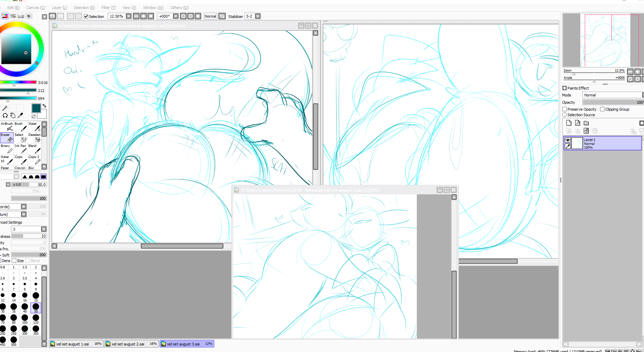Open the Canvas menu
Viewport: 644px width, 352px height.
click(36, 8)
